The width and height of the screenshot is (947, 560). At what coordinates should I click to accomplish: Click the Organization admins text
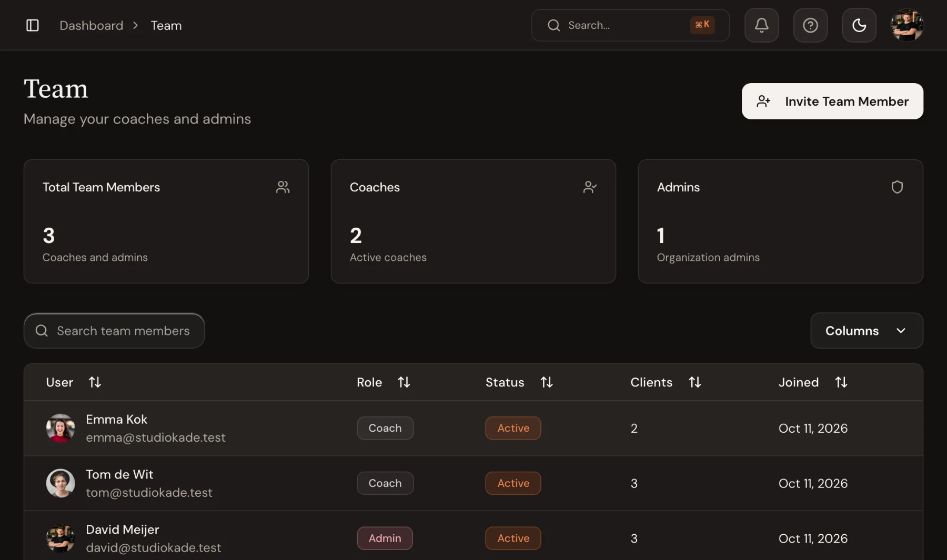point(708,258)
